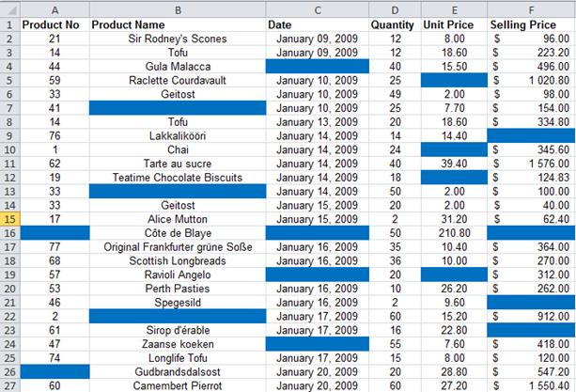Select the highlighted row 15 header
The height and width of the screenshot is (392, 576).
pyautogui.click(x=8, y=219)
